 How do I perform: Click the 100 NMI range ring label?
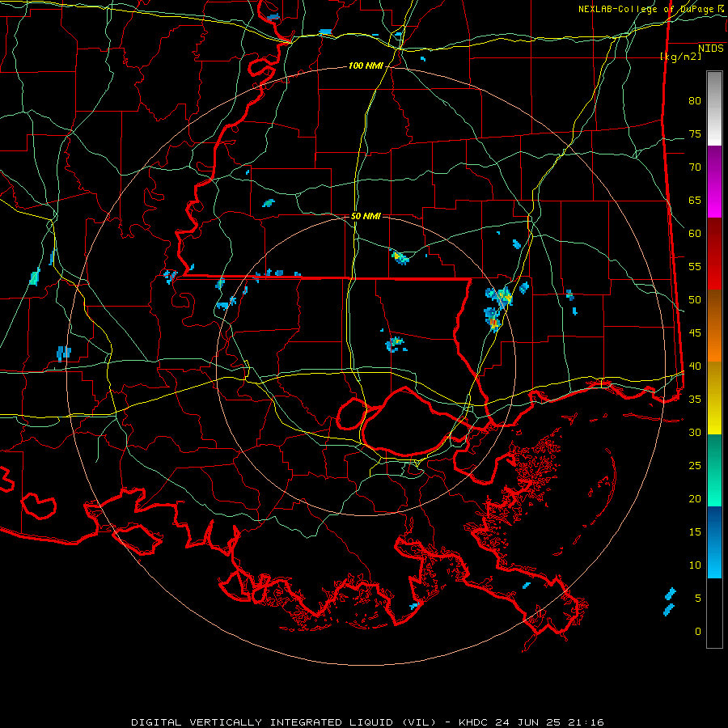(366, 66)
